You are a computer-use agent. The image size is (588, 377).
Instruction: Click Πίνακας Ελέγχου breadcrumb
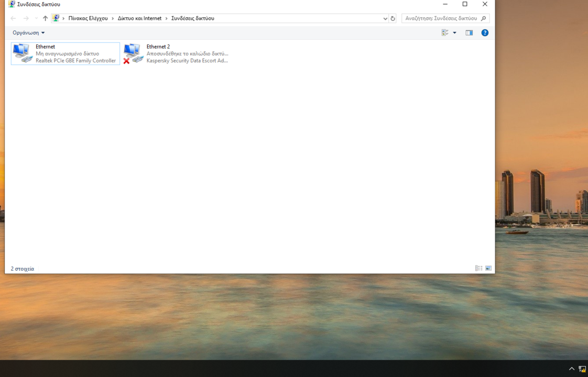click(x=88, y=18)
